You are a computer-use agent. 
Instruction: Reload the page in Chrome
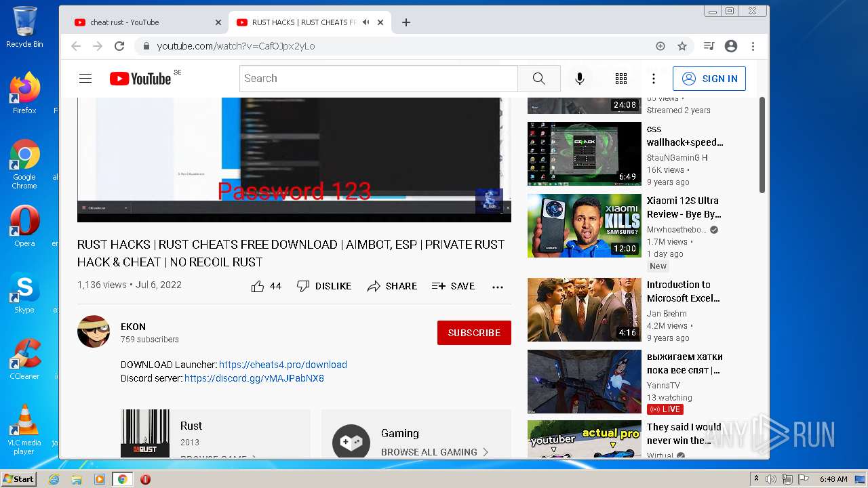pos(119,46)
